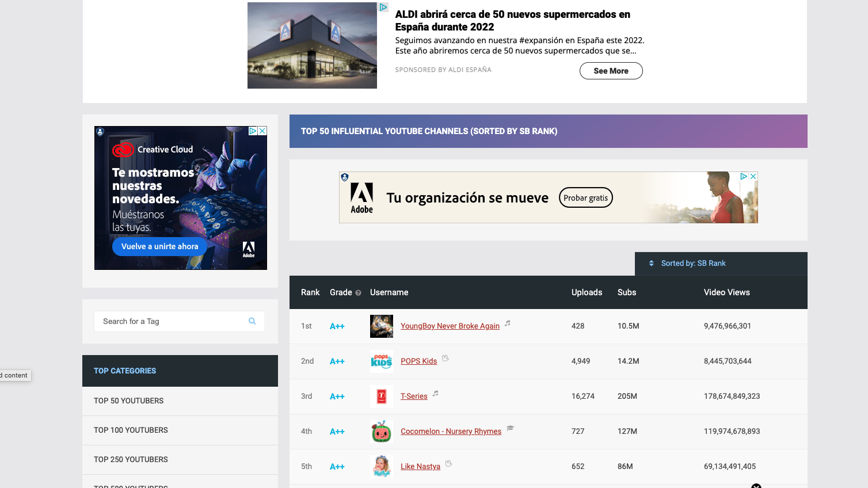Viewport: 868px width, 488px height.
Task: Click the TOP CATEGORIES header
Action: pos(180,371)
